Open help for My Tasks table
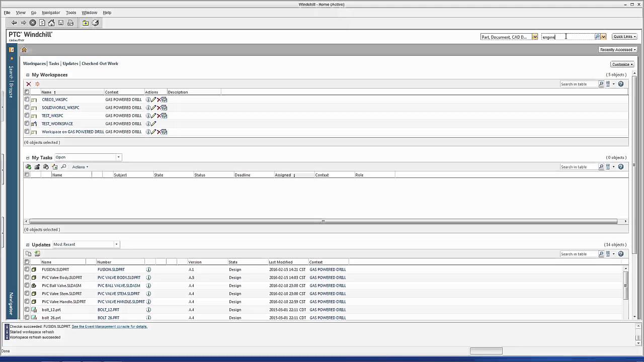The image size is (644, 362). [x=621, y=167]
